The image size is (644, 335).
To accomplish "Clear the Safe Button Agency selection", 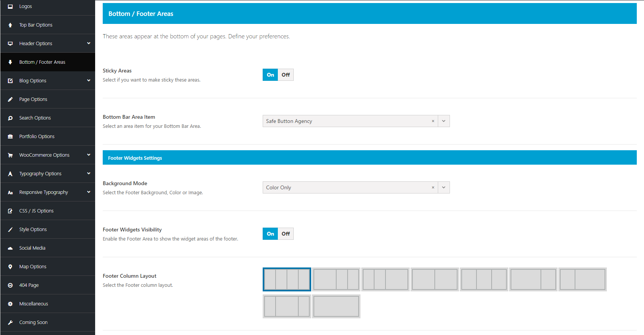I will pyautogui.click(x=433, y=121).
